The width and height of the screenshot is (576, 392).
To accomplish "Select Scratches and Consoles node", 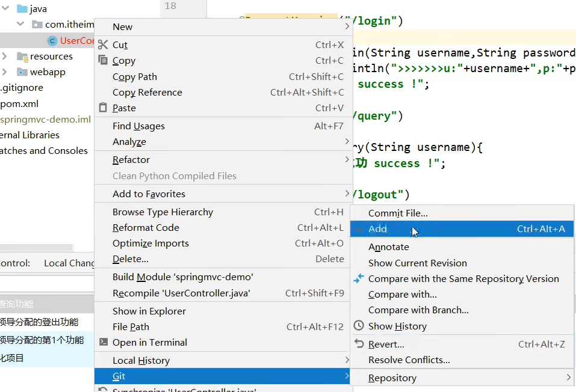I will coord(44,151).
